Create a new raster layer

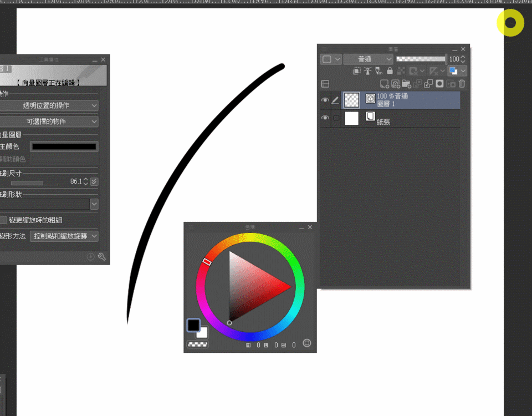tap(385, 84)
